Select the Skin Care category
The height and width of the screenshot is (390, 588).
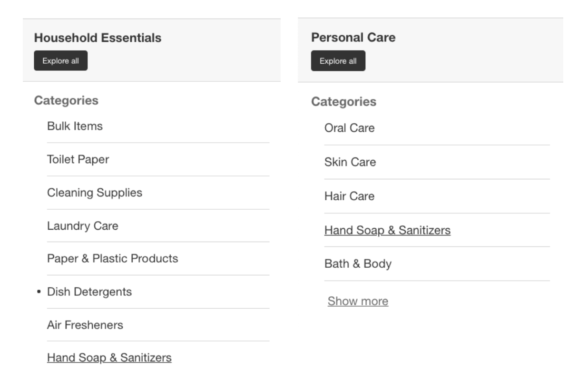click(x=350, y=162)
